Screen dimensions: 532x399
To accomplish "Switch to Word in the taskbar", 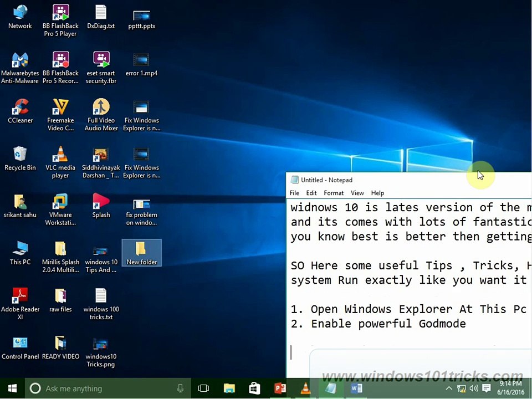I will point(356,388).
